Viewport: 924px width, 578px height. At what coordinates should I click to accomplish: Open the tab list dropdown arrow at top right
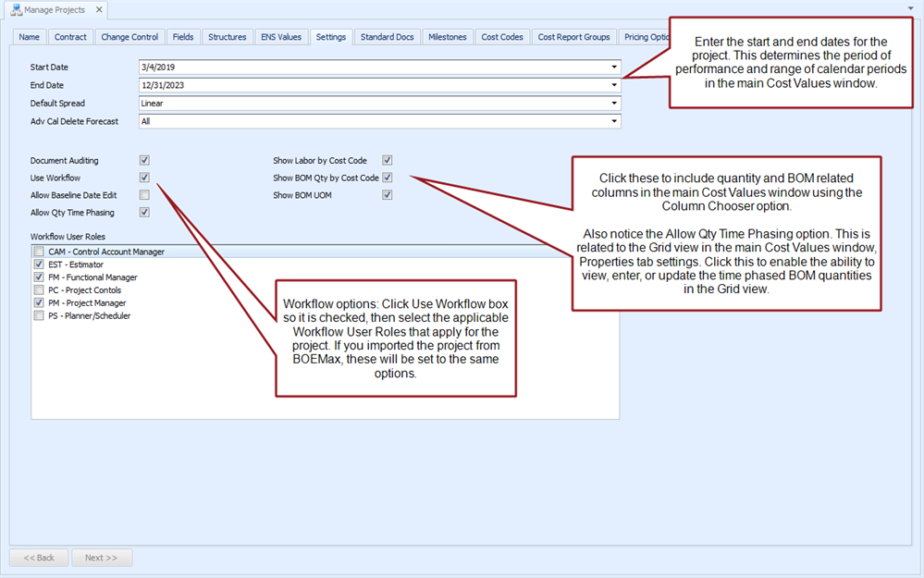[x=910, y=7]
